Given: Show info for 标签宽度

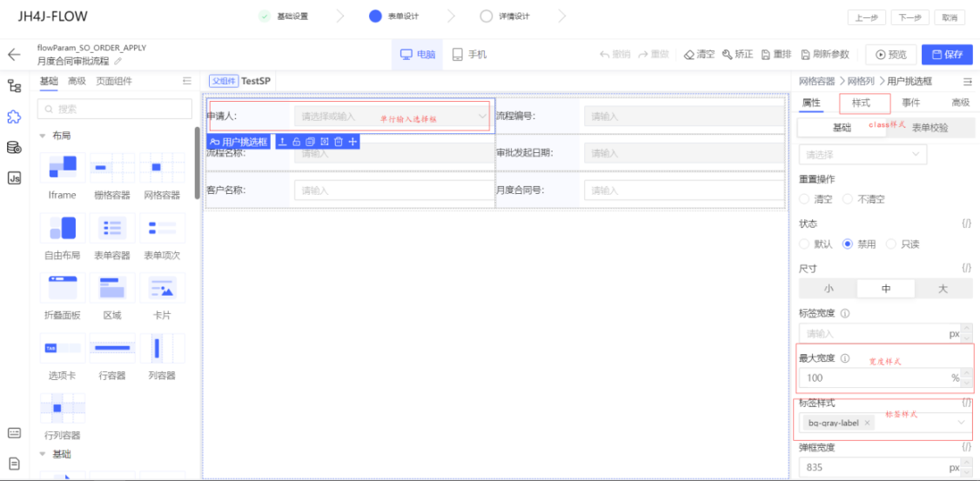Looking at the screenshot, I should point(845,313).
